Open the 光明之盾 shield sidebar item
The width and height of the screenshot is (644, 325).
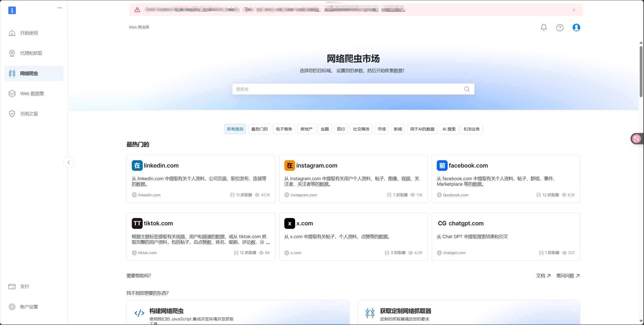pyautogui.click(x=29, y=114)
